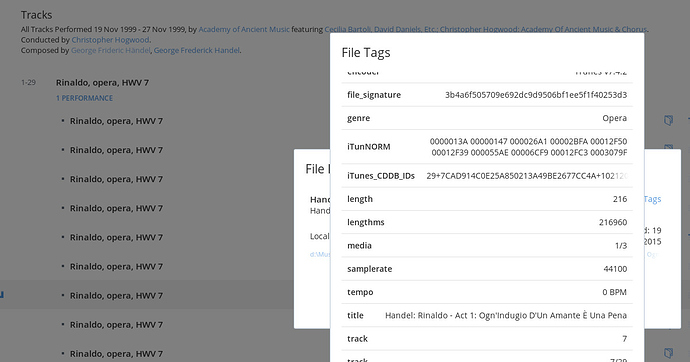Select the track value 7
Screen dimensions: 690x362
pyautogui.click(x=624, y=339)
